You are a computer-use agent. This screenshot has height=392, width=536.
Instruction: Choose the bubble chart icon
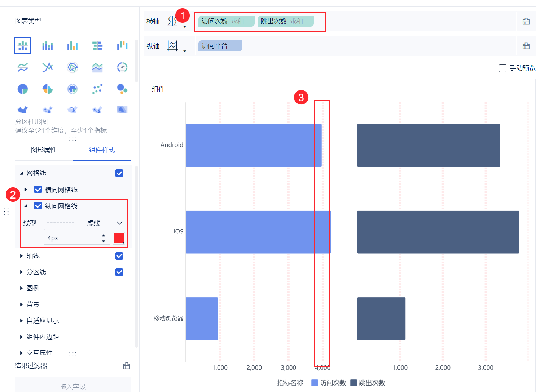[122, 89]
